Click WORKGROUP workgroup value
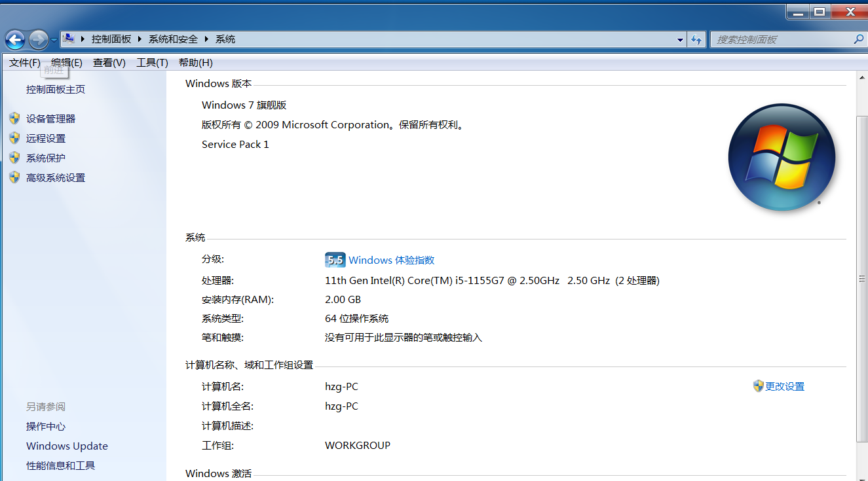This screenshot has width=868, height=481. pyautogui.click(x=358, y=446)
